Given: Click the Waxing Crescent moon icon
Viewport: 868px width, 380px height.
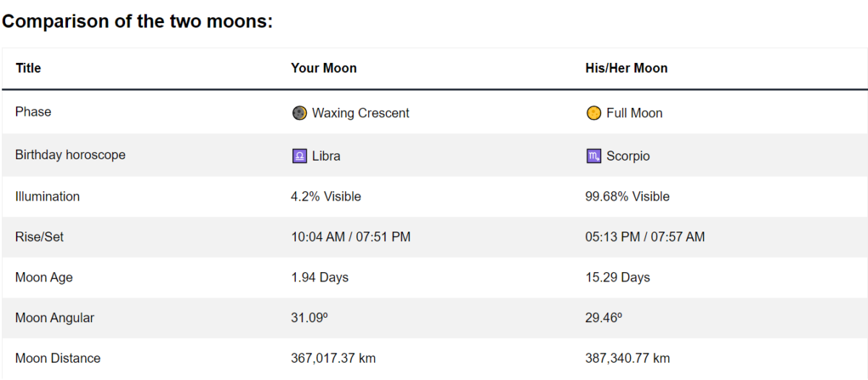Looking at the screenshot, I should [299, 113].
